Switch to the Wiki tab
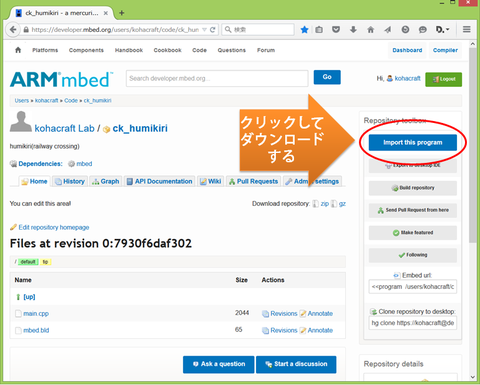This screenshot has width=480, height=385. pyautogui.click(x=210, y=181)
